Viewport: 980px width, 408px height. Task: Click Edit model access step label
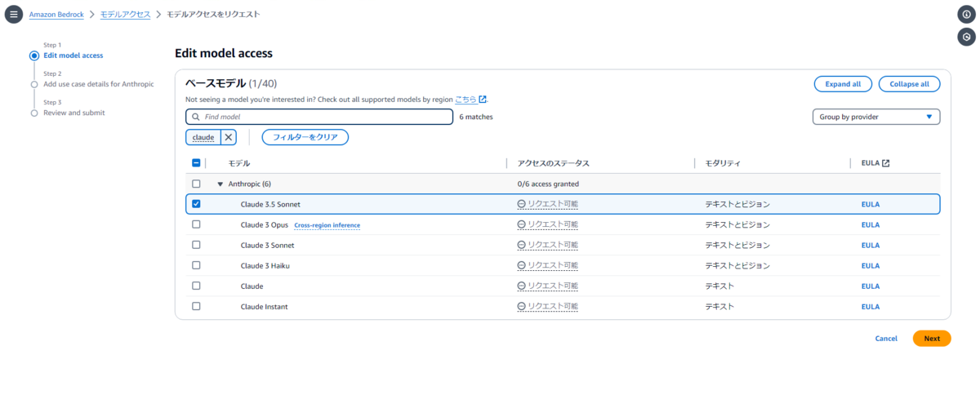pos(73,55)
